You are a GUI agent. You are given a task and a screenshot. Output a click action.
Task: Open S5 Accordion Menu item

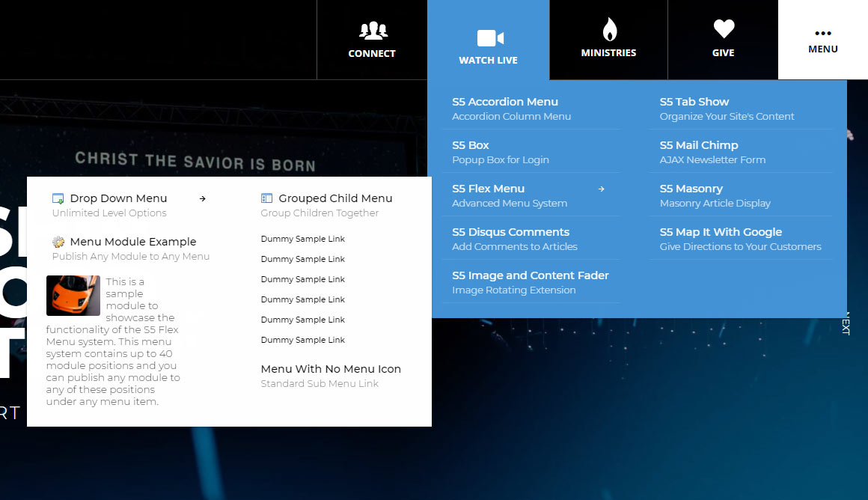tap(505, 102)
